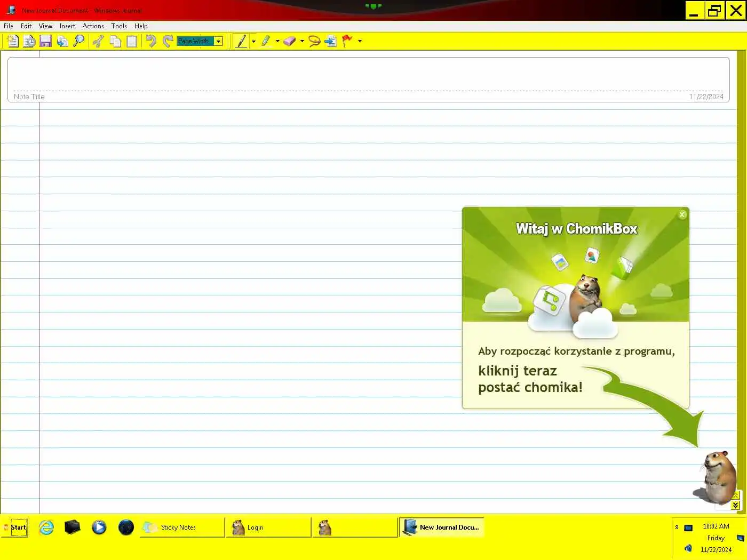Launch Internet Explorer from taskbar
The height and width of the screenshot is (560, 747).
click(46, 527)
